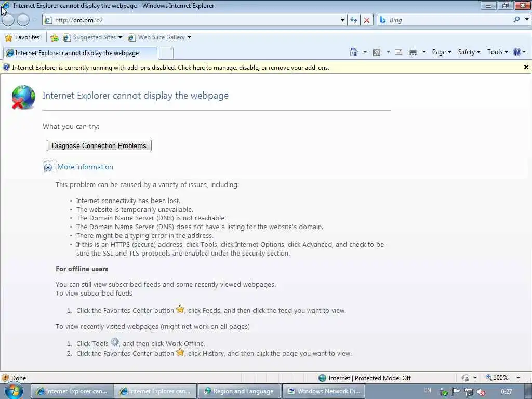Screen dimensions: 532x399
Task: Click the 'For offline users' heading
Action: point(82,269)
